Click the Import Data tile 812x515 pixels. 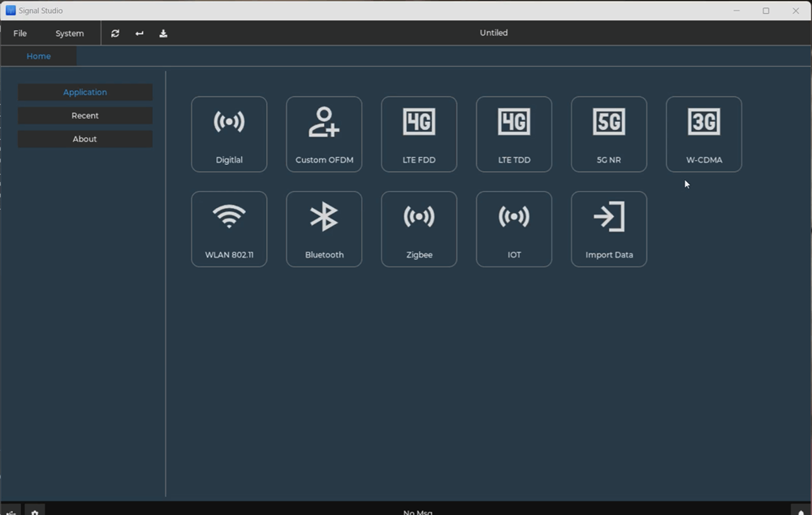pyautogui.click(x=609, y=229)
